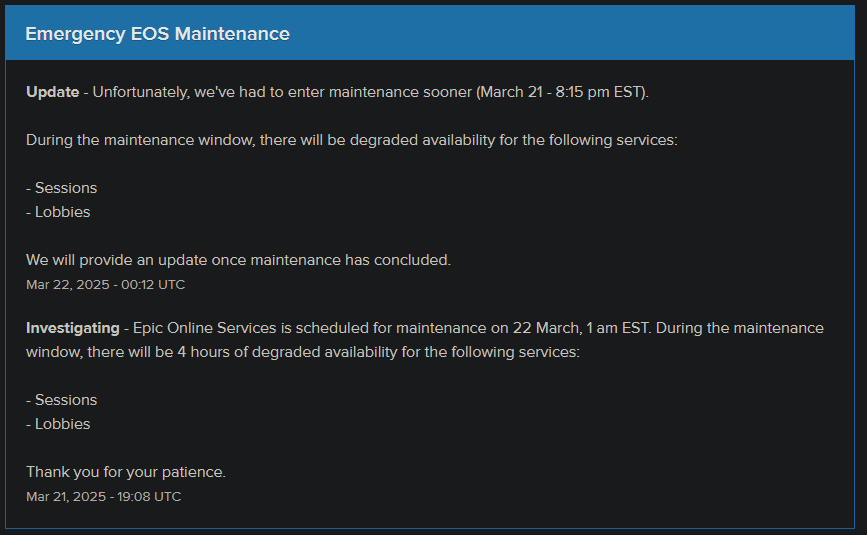Click Sessions under the Update entry
Viewport: 867px width, 535px height.
61,188
